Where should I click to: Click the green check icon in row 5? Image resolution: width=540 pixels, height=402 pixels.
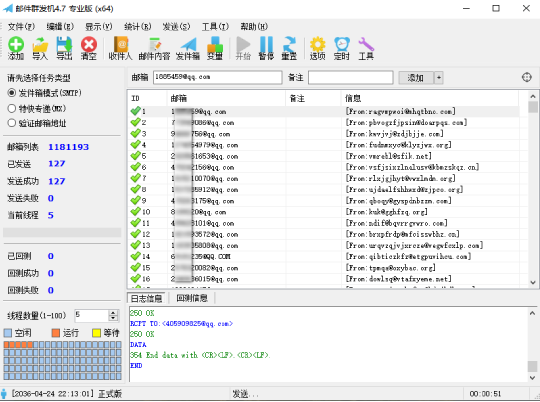(136, 156)
